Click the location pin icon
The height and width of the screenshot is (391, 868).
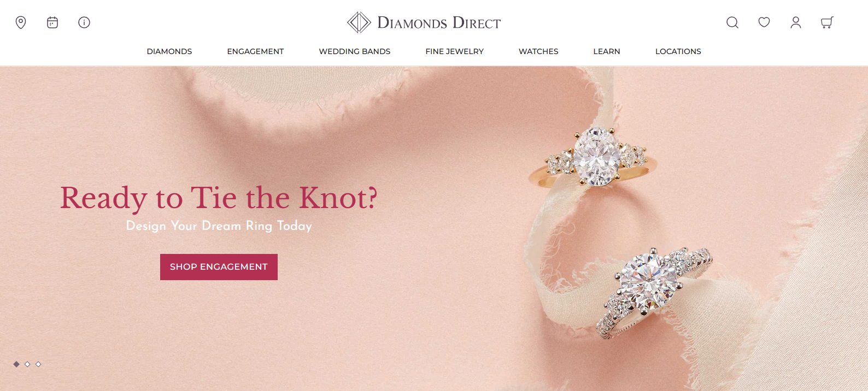[21, 22]
